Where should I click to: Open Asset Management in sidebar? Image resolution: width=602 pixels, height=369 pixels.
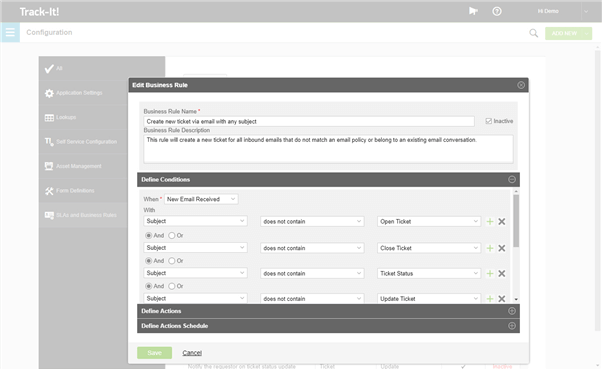83,166
